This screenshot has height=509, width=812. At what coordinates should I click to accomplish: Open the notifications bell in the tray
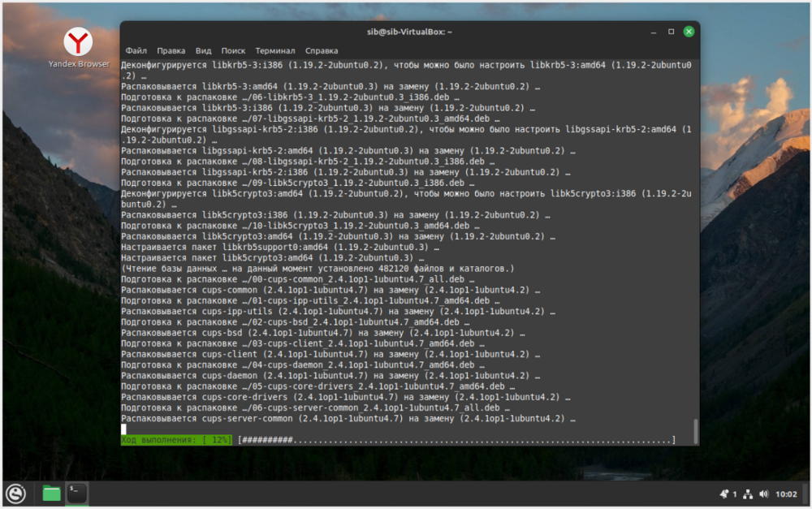(724, 494)
